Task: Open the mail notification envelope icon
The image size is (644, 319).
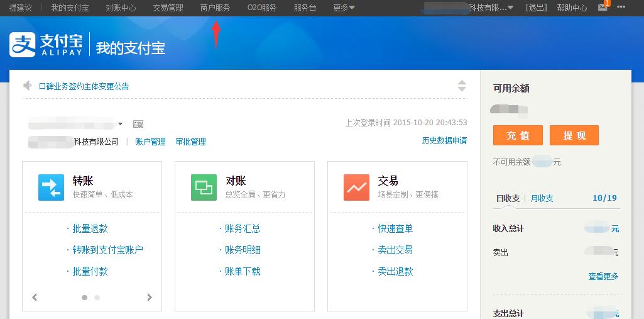Action: tap(603, 8)
